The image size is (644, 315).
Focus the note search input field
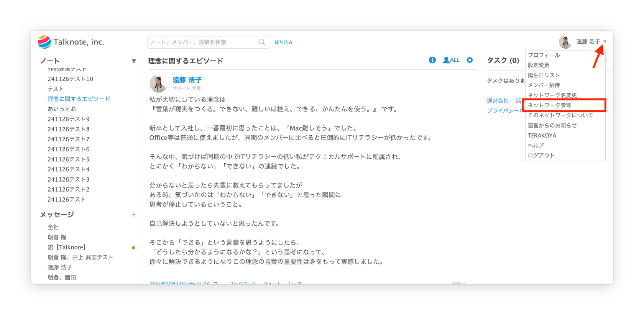point(203,42)
